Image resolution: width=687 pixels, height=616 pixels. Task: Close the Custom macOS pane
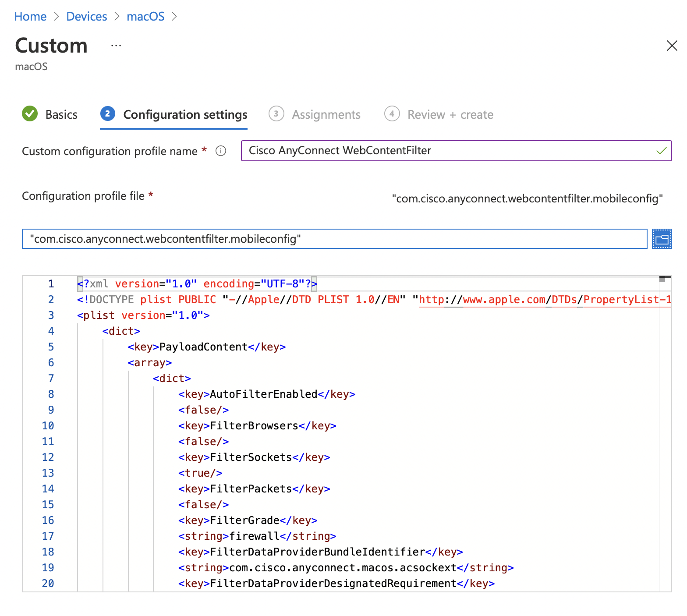pos(672,46)
